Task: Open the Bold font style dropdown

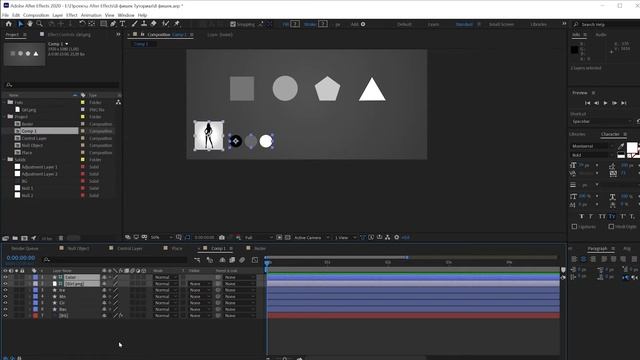Action: point(591,155)
